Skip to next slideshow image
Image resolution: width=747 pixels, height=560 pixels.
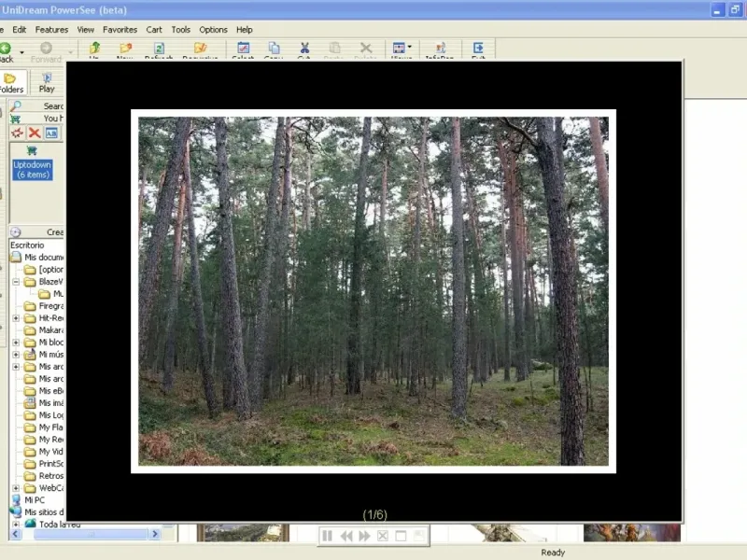click(x=364, y=536)
